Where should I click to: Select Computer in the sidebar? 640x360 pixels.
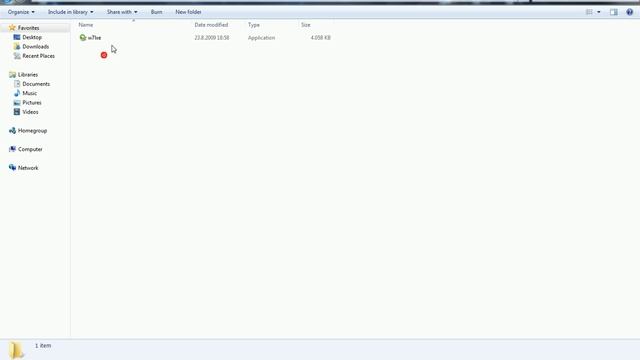30,149
